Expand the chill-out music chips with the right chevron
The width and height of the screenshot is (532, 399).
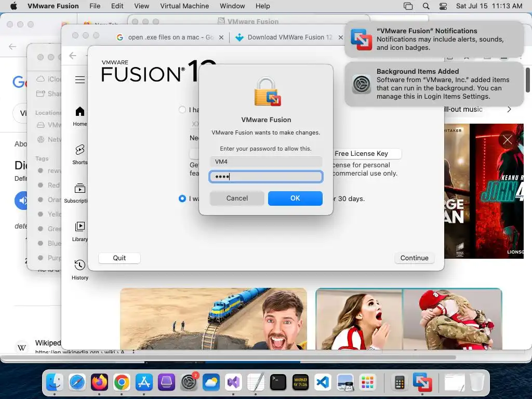[509, 109]
